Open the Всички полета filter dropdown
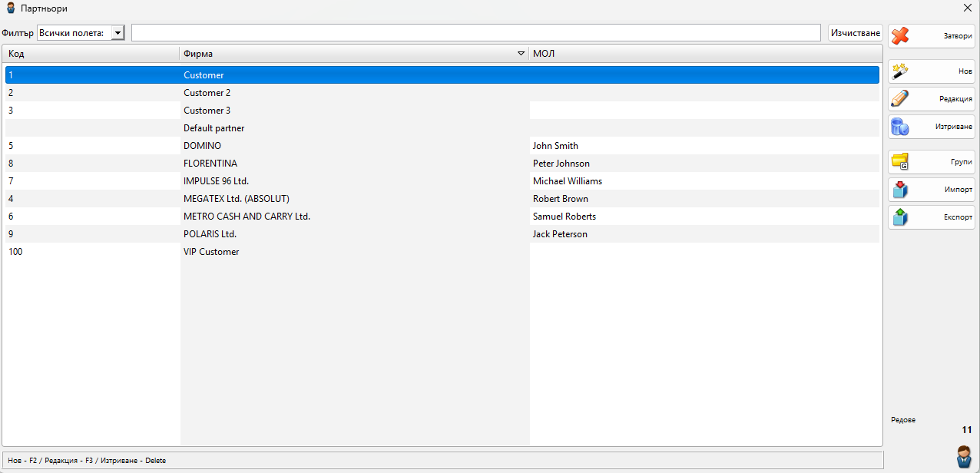Viewport: 980px width, 473px height. coord(118,33)
